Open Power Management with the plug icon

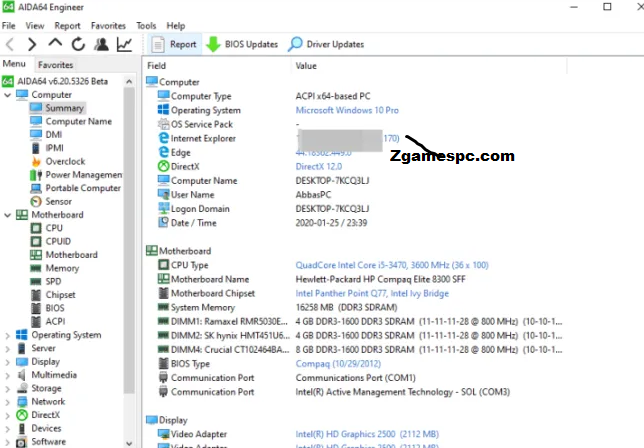pyautogui.click(x=36, y=175)
